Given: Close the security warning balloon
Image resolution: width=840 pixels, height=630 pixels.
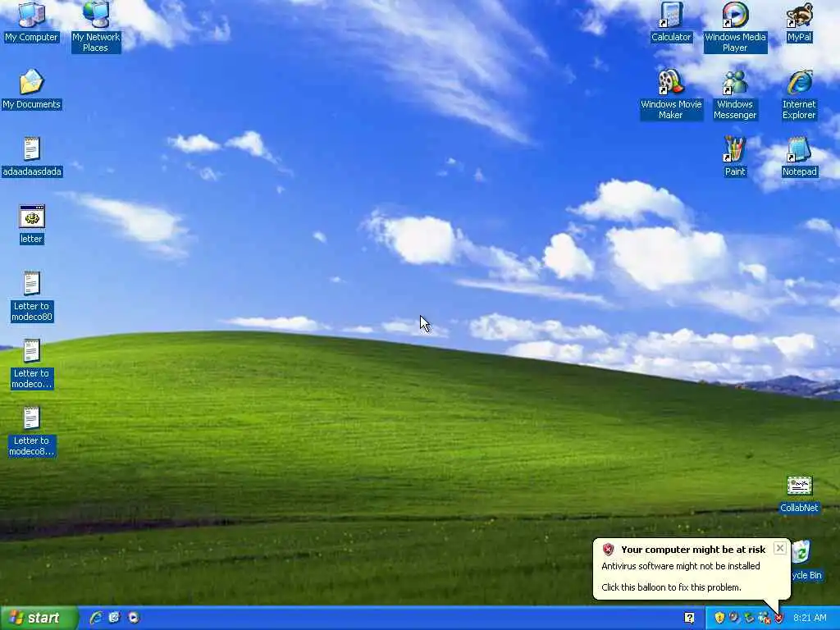Looking at the screenshot, I should click(779, 548).
